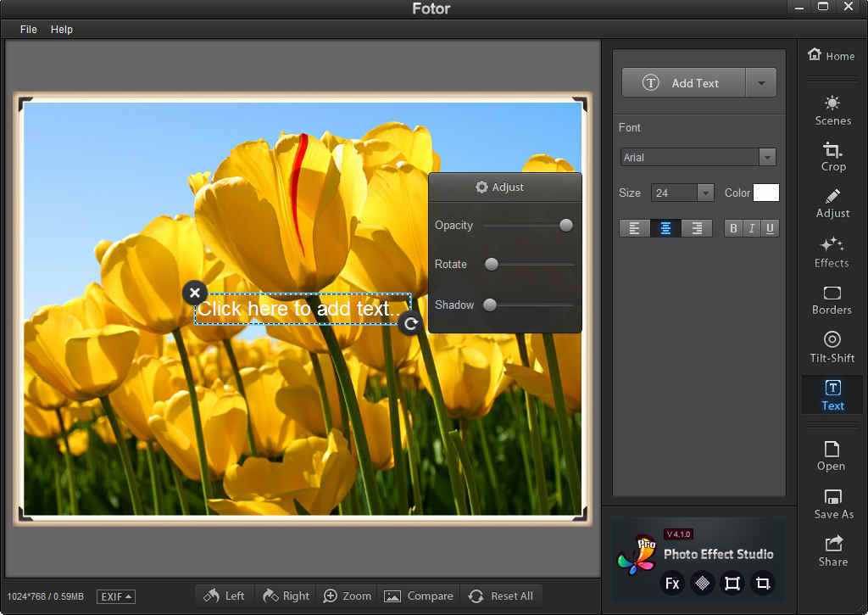Click the Fx icon in Pro banner

tap(672, 584)
